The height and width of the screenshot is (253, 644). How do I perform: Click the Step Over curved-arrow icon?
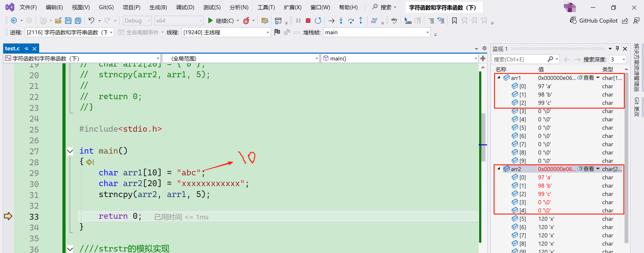point(351,21)
